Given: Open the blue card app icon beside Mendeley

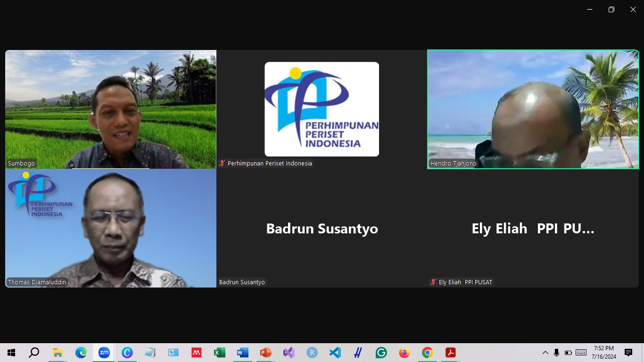Looking at the screenshot, I should tap(173, 353).
